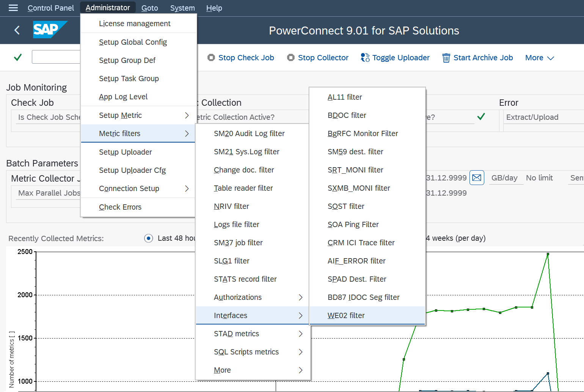Image resolution: width=584 pixels, height=392 pixels.
Task: Open SXMB_MONI filter
Action: pos(367,188)
